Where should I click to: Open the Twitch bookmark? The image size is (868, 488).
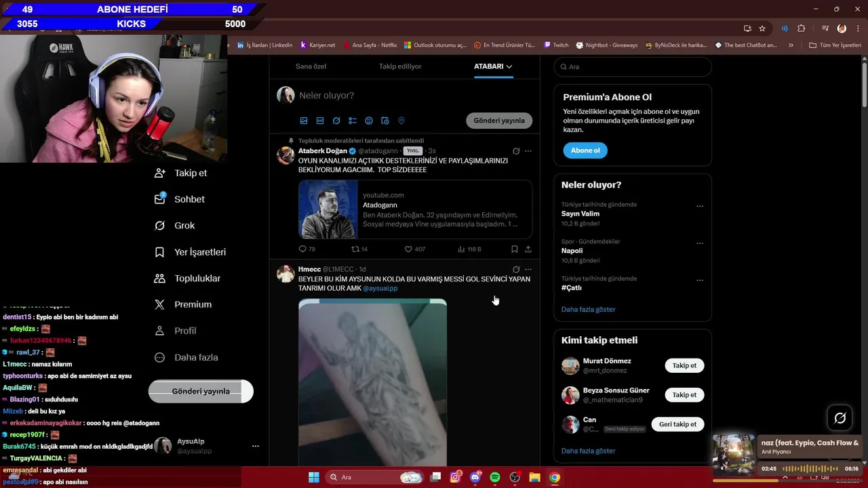556,45
